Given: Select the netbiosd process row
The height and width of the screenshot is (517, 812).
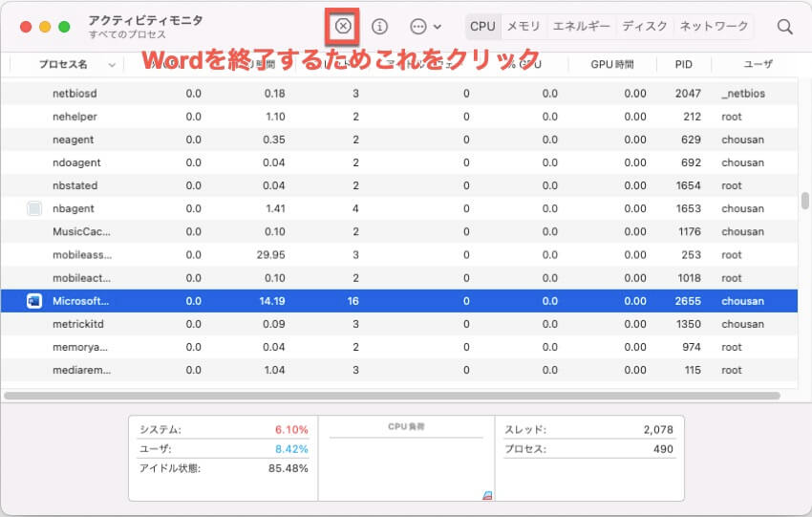Looking at the screenshot, I should point(398,94).
